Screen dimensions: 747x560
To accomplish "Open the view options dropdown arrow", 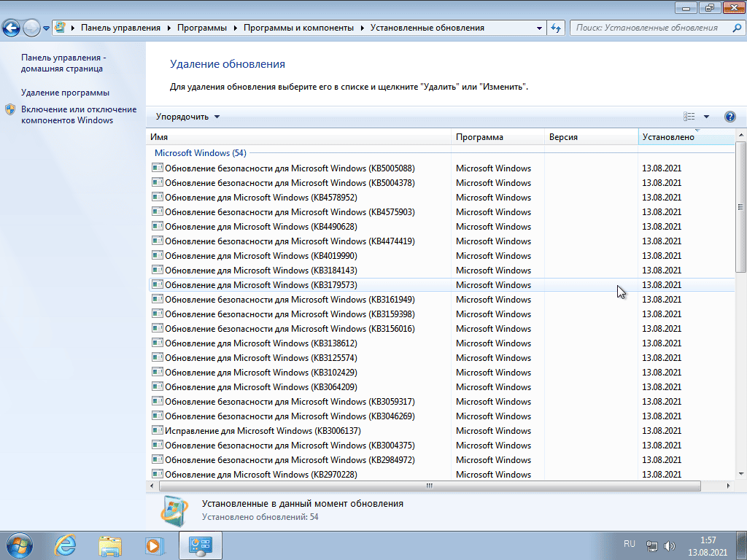I will click(706, 117).
